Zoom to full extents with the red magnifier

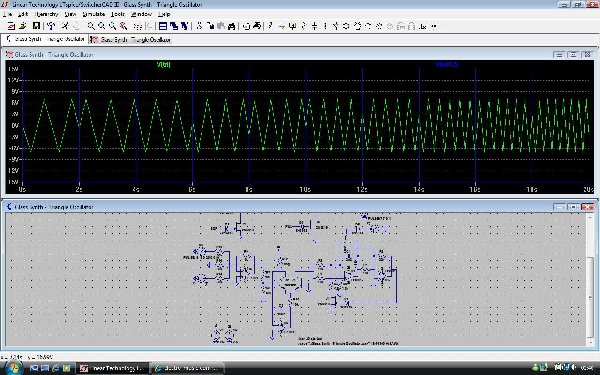click(123, 26)
